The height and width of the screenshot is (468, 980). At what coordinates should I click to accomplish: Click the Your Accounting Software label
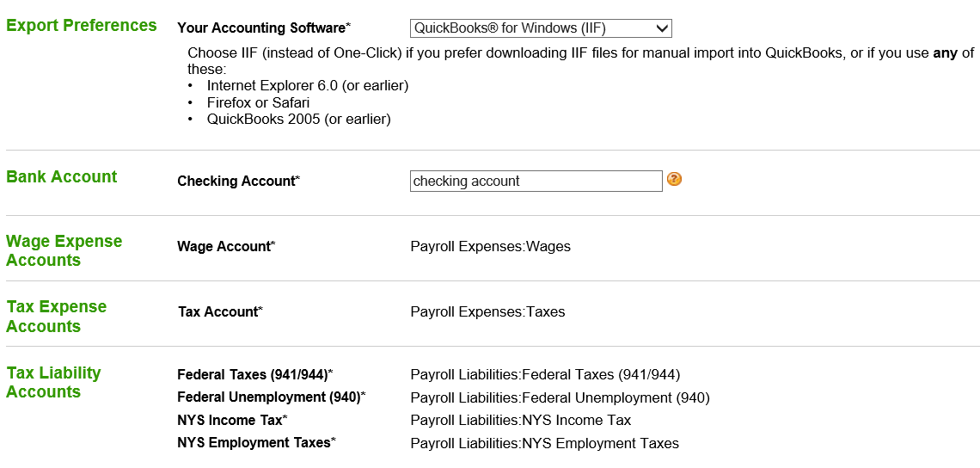click(x=264, y=28)
